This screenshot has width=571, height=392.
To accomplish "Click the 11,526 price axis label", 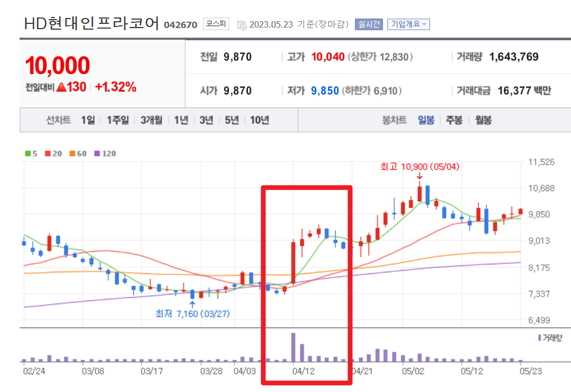I will pyautogui.click(x=541, y=162).
